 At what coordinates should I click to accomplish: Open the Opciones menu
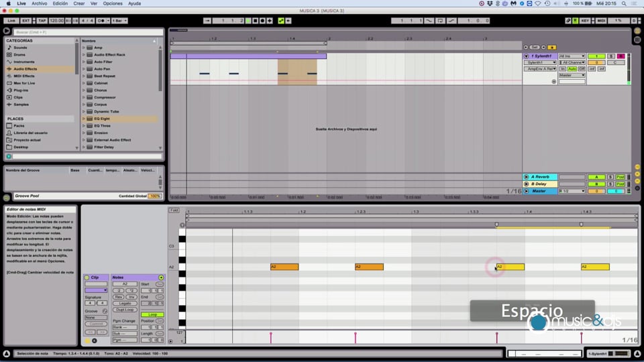[x=113, y=3]
